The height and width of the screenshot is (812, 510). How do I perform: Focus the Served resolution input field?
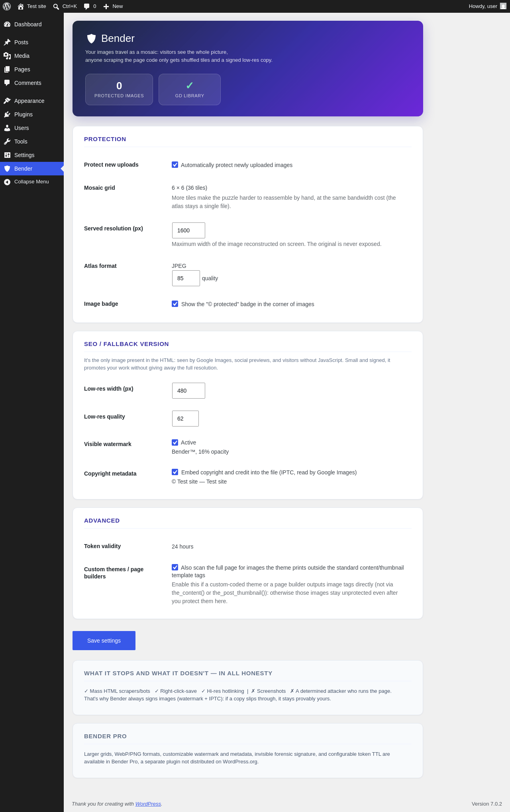(188, 230)
